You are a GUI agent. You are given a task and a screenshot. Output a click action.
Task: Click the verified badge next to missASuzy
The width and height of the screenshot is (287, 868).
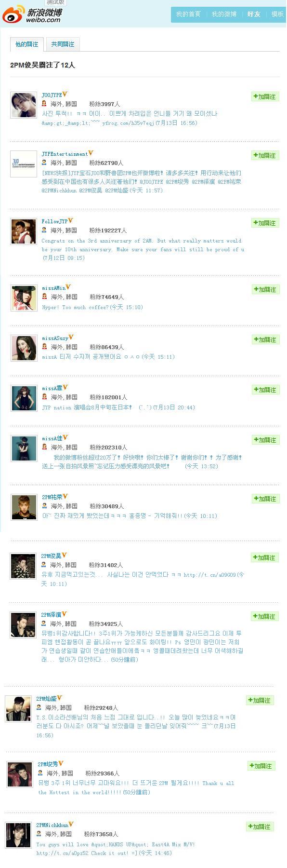(71, 338)
